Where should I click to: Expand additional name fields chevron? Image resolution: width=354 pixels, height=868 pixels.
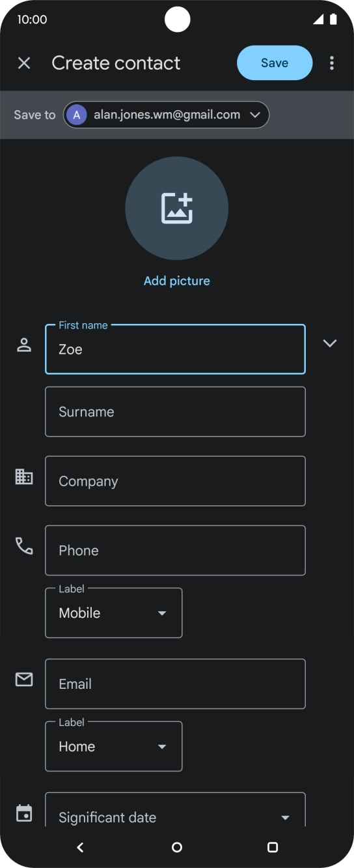coord(330,343)
